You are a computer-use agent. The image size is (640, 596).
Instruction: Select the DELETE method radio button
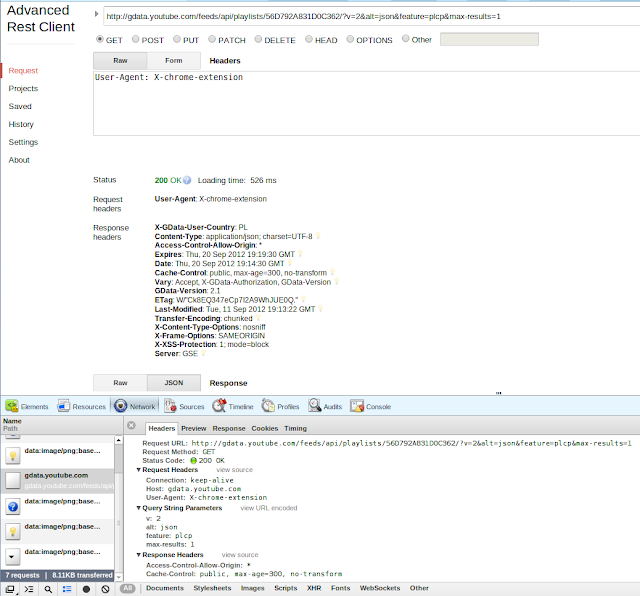coord(258,39)
